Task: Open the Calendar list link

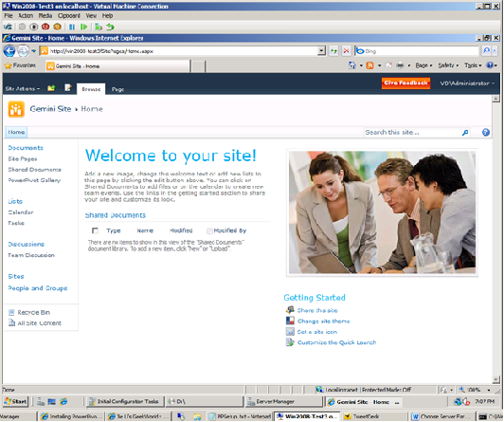Action: pos(21,212)
